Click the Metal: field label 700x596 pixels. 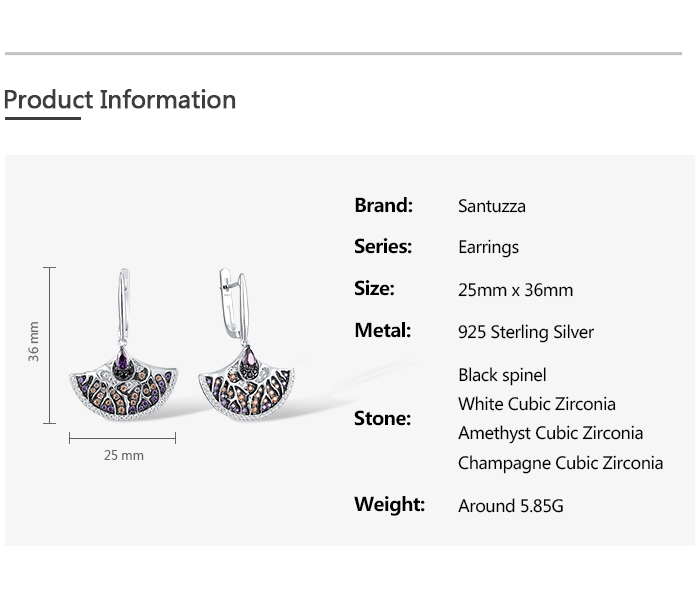pos(382,330)
